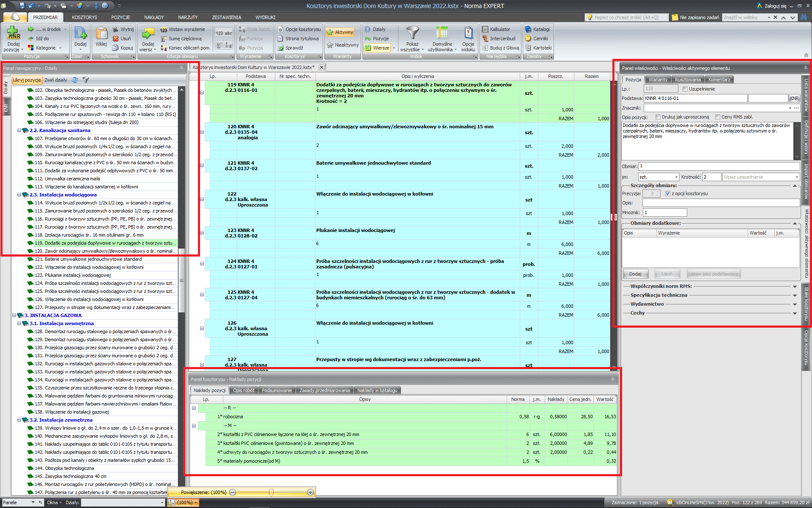The image size is (812, 508).
Task: Expand the Wydawnictwo section
Action: point(795,304)
